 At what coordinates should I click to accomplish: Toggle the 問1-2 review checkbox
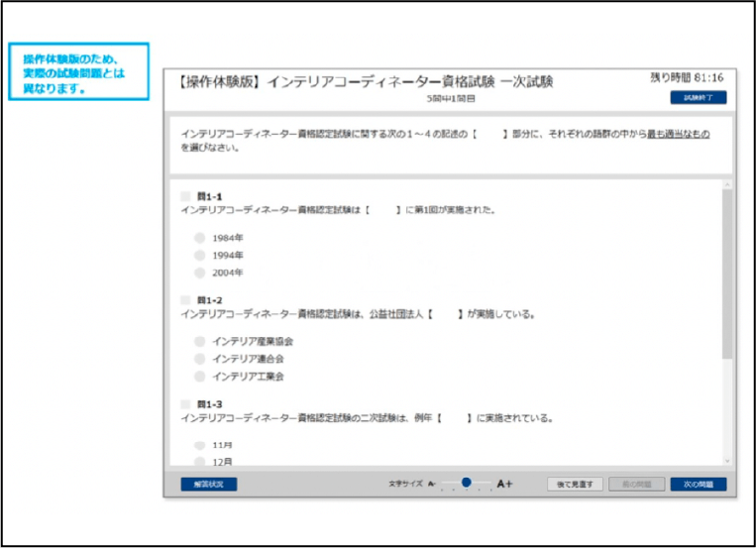pos(185,299)
